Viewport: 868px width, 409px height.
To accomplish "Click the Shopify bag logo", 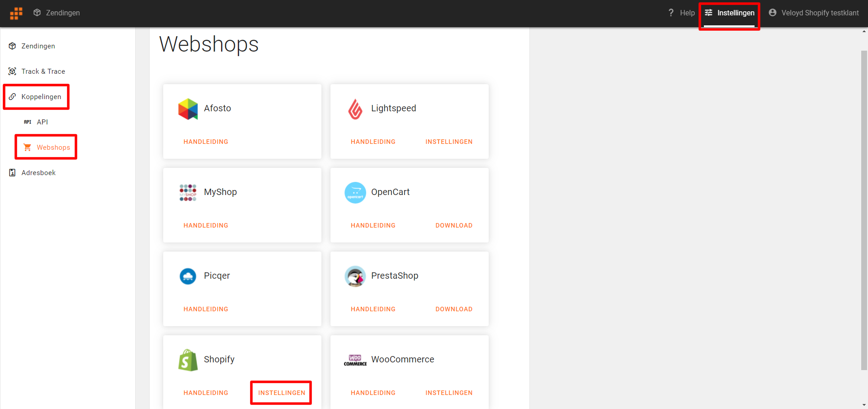I will pos(188,360).
